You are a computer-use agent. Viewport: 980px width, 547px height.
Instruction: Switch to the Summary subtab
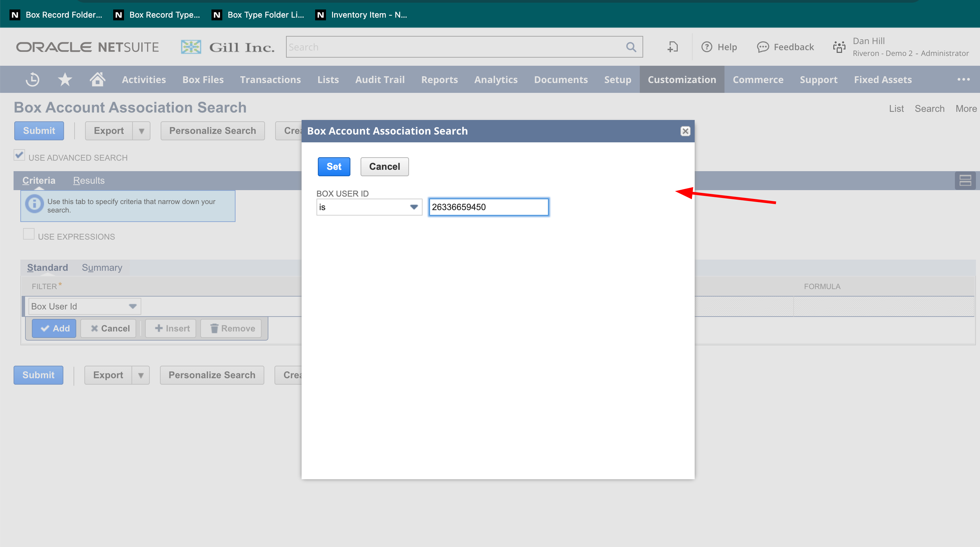click(102, 268)
